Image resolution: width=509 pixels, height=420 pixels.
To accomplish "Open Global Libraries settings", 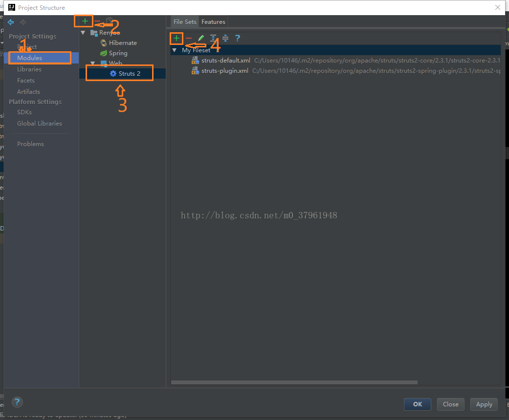I will (40, 123).
